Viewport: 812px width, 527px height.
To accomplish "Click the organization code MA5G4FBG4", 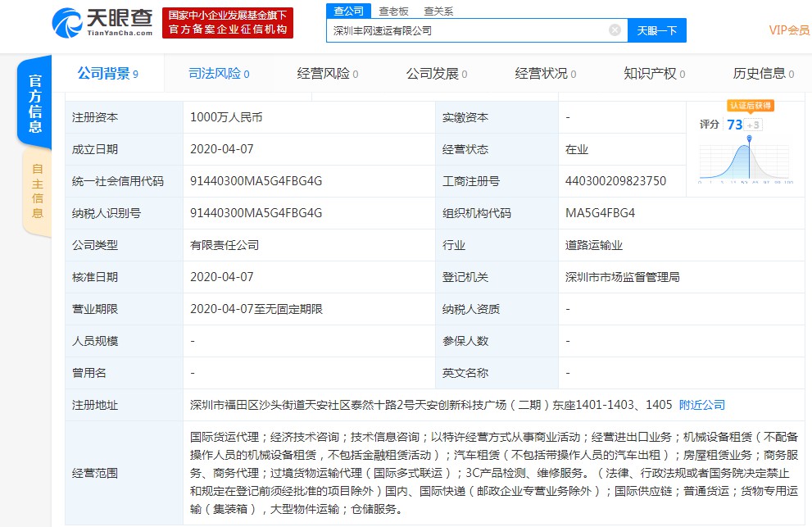I will point(601,213).
